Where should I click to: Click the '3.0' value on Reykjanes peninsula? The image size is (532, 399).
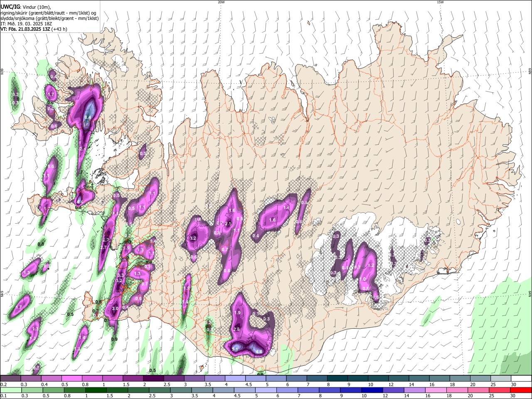[115, 308]
